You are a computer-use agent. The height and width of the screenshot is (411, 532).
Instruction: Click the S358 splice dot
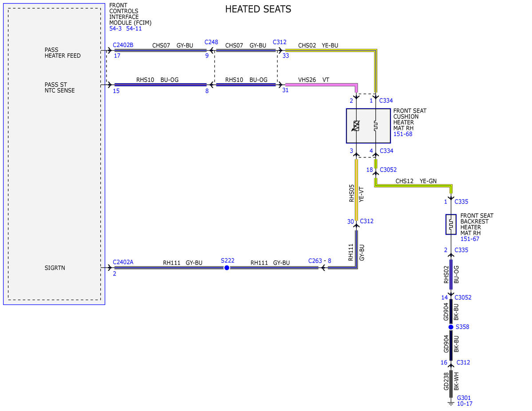pos(450,327)
